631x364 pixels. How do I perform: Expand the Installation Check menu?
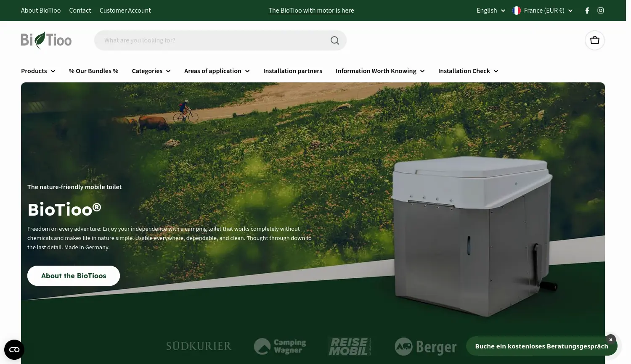[468, 71]
